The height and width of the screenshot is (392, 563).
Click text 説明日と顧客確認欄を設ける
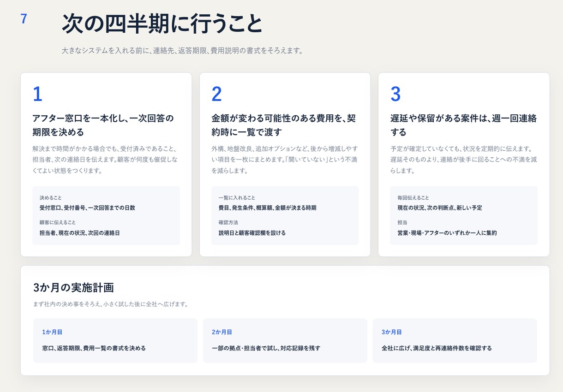point(252,233)
